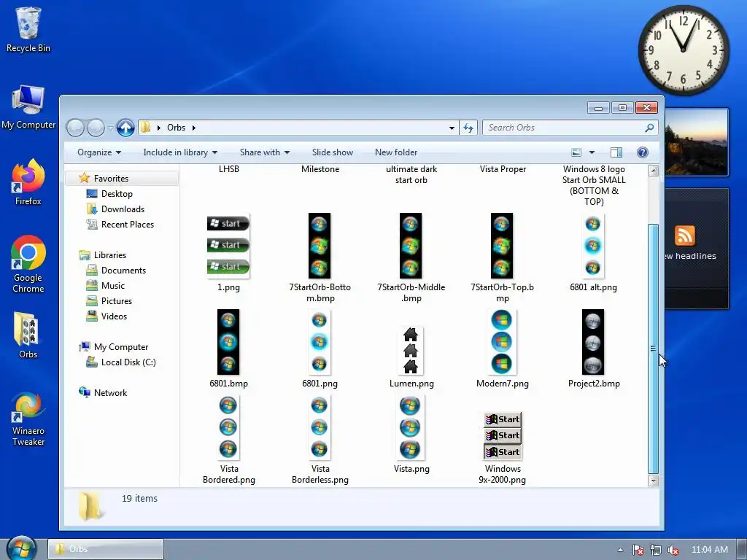Select the 6801.png file
747x560 pixels.
click(x=320, y=349)
